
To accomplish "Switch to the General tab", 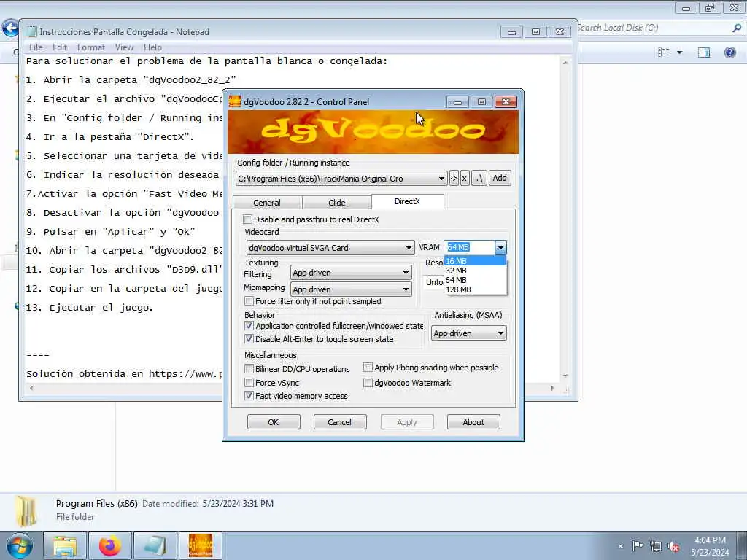I will [x=267, y=203].
